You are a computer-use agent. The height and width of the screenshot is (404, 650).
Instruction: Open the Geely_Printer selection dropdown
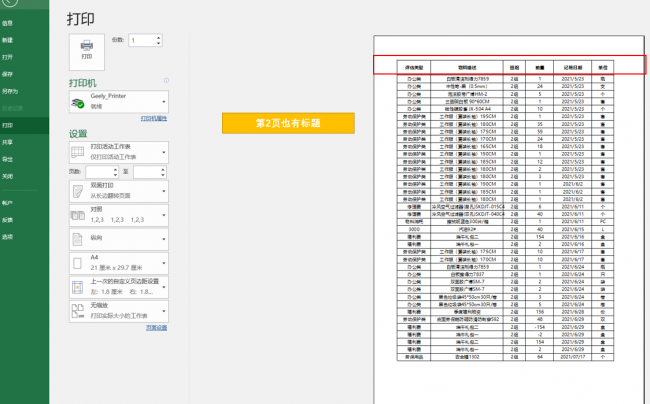coord(119,102)
